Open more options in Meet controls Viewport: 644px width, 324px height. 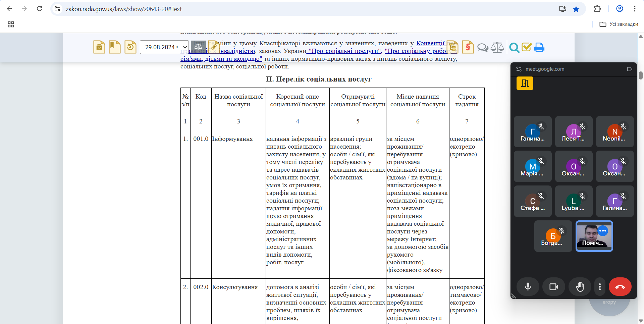(x=600, y=287)
